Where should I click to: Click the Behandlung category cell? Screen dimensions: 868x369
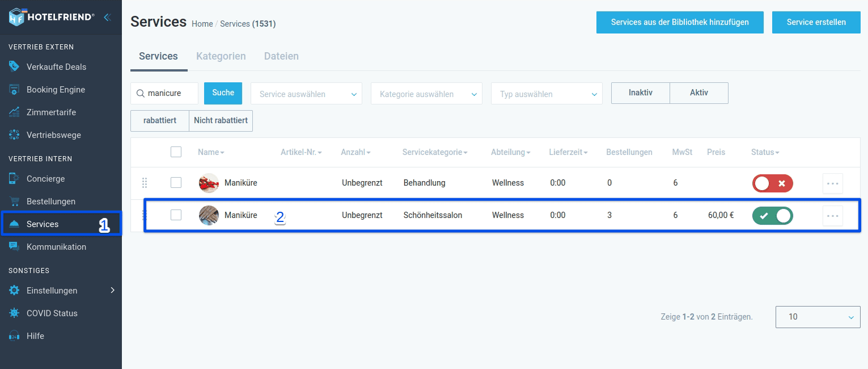425,183
